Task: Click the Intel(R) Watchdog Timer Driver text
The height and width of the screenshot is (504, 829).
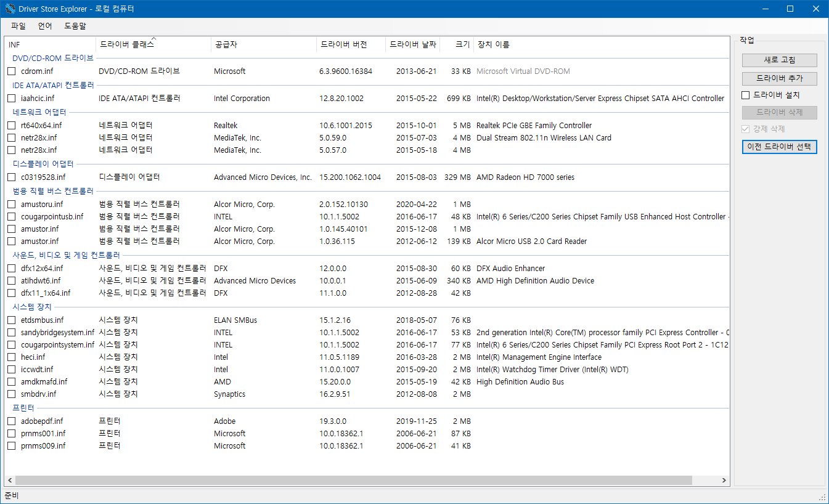Action: coord(552,370)
